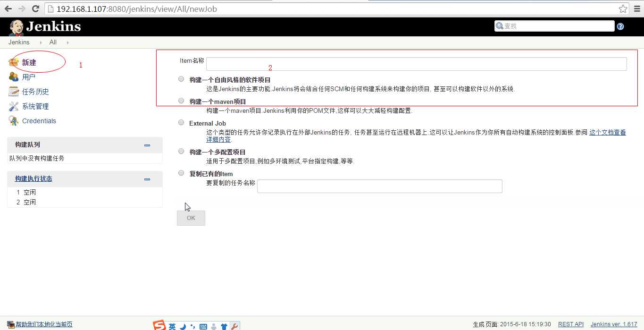Viewport: 644px width, 330px height.
Task: Click the browser back arrow
Action: point(8,8)
